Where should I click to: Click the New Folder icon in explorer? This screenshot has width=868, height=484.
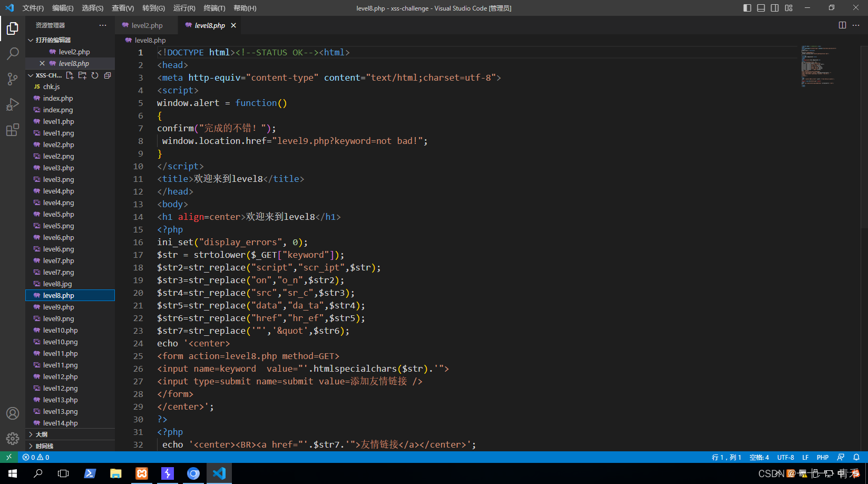click(x=82, y=75)
